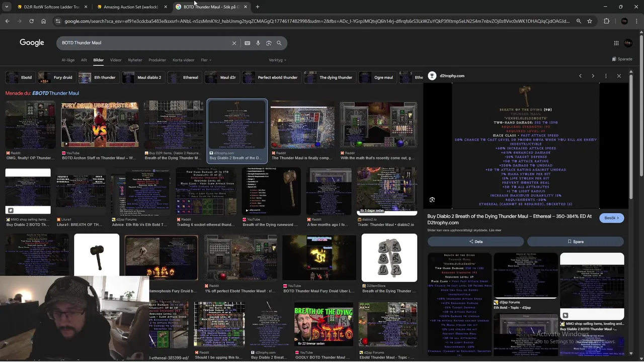The height and width of the screenshot is (362, 644).
Task: Close the image preview panel
Action: pos(619,76)
